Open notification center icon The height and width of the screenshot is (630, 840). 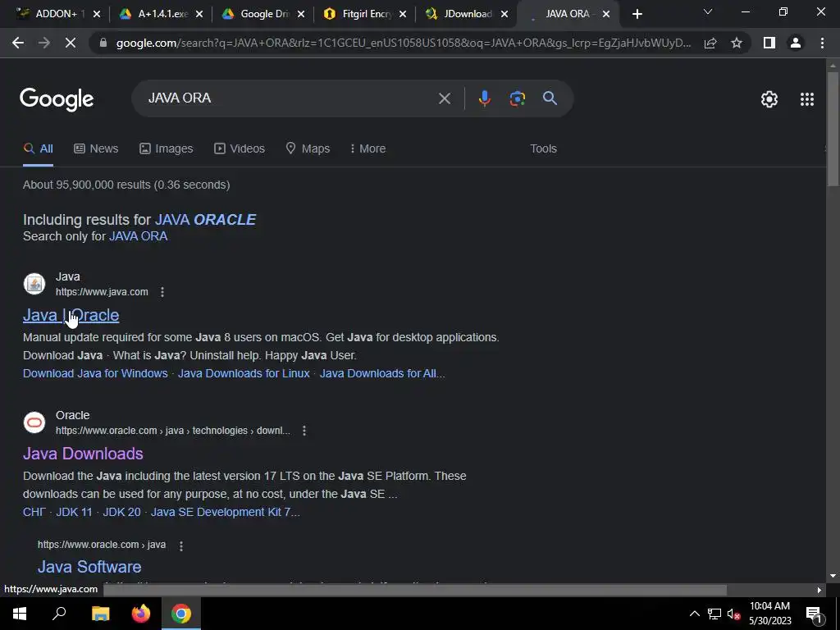coord(815,614)
